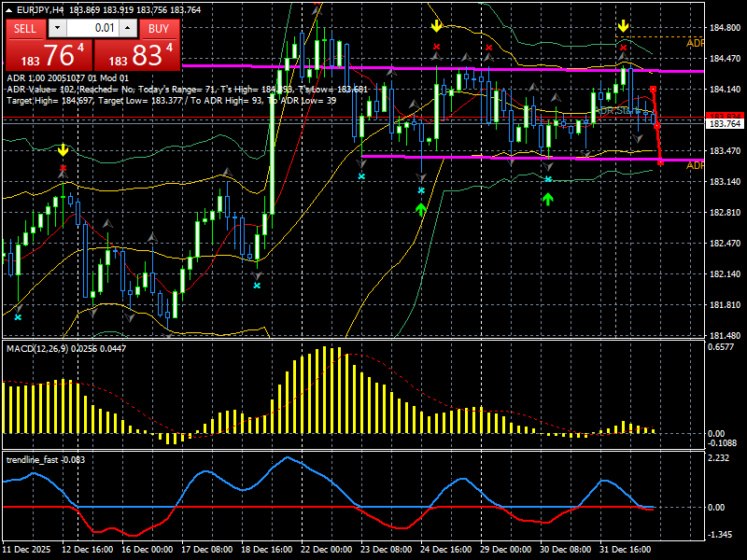Click the 22 Dec 00:00 time label
747x560 pixels.
[x=326, y=550]
